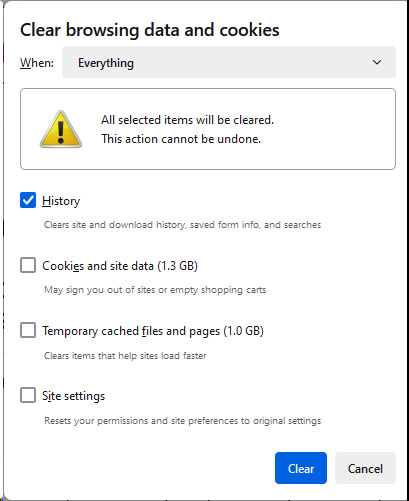The width and height of the screenshot is (409, 501).
Task: Click the Site settings label text
Action: pos(73,396)
